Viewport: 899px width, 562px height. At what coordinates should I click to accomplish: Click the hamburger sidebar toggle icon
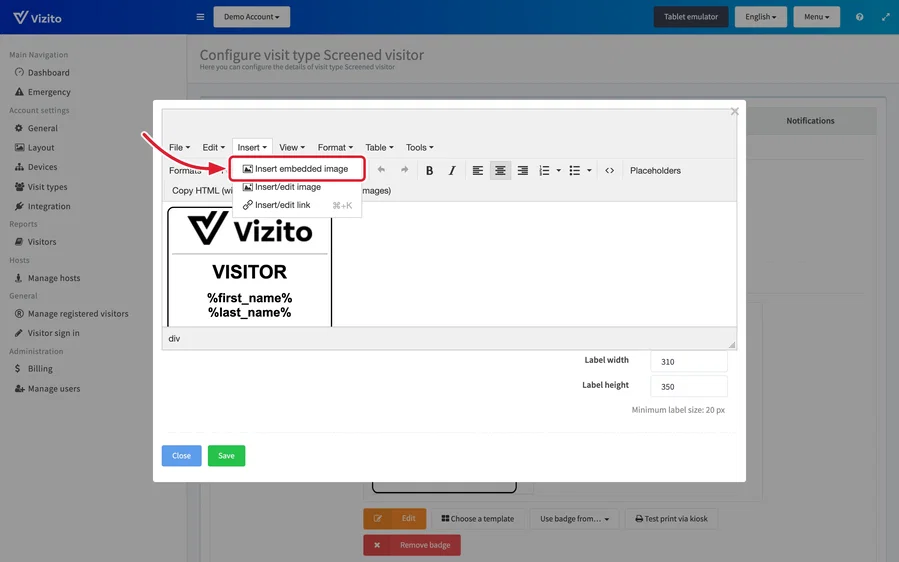click(x=200, y=17)
